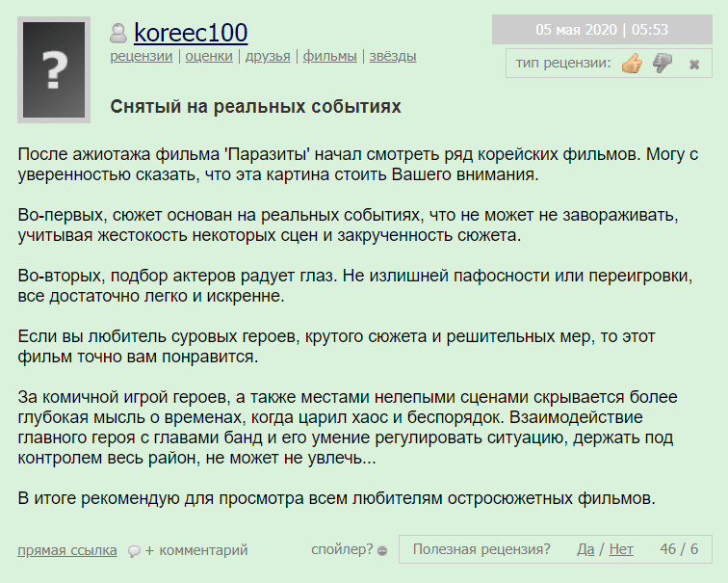Image resolution: width=728 pixels, height=583 pixels.
Task: Click the vote count 46 / 6
Action: tap(679, 549)
